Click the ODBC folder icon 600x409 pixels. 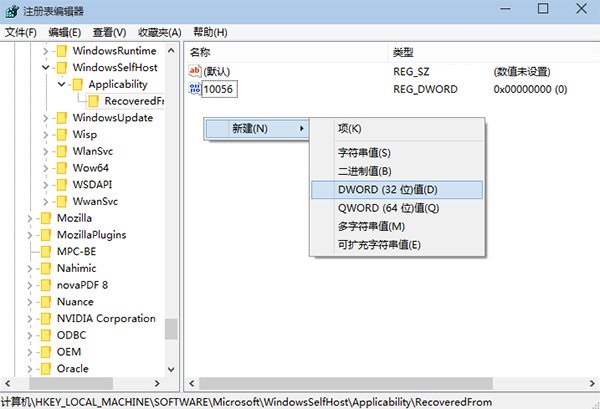[46, 336]
